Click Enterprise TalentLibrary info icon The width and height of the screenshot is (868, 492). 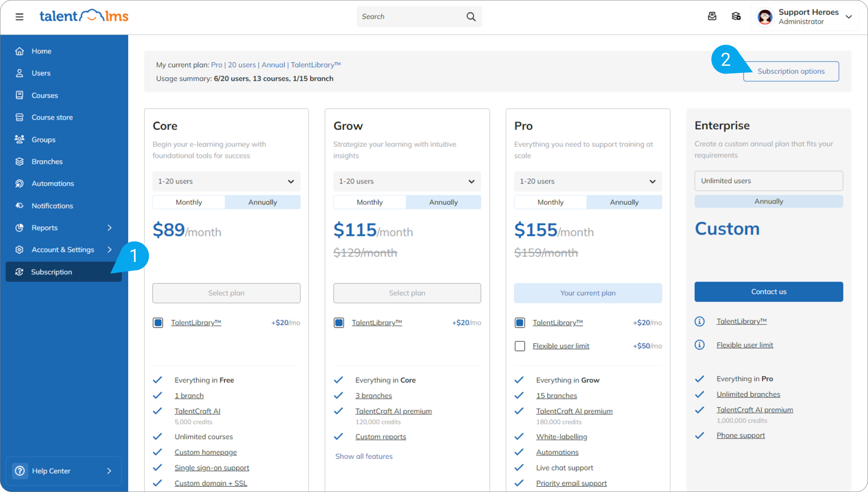pos(699,321)
